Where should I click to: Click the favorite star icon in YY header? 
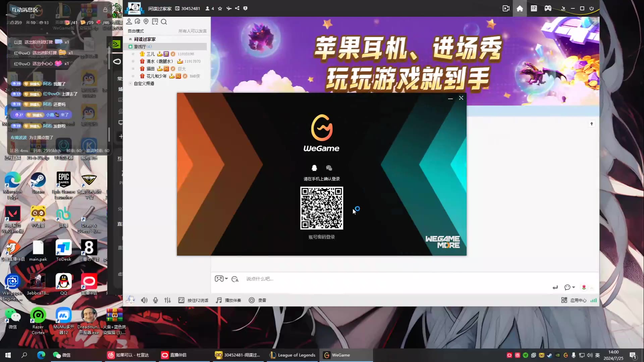(220, 8)
